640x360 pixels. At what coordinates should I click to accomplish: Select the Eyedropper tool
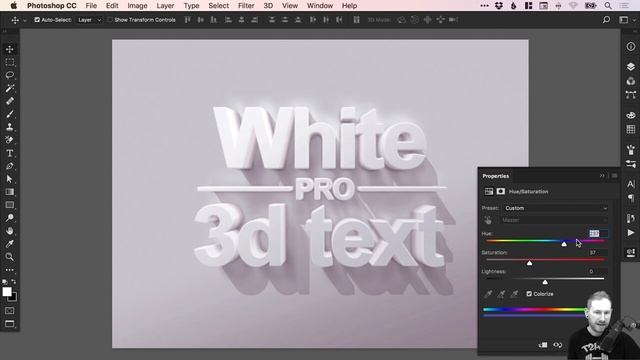click(x=9, y=244)
